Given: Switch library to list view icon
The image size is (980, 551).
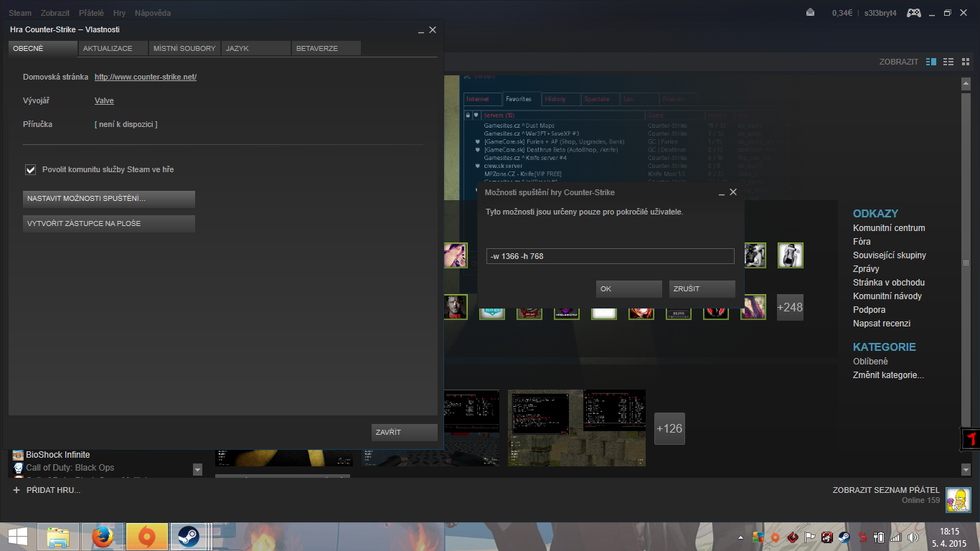Looking at the screenshot, I should 948,62.
